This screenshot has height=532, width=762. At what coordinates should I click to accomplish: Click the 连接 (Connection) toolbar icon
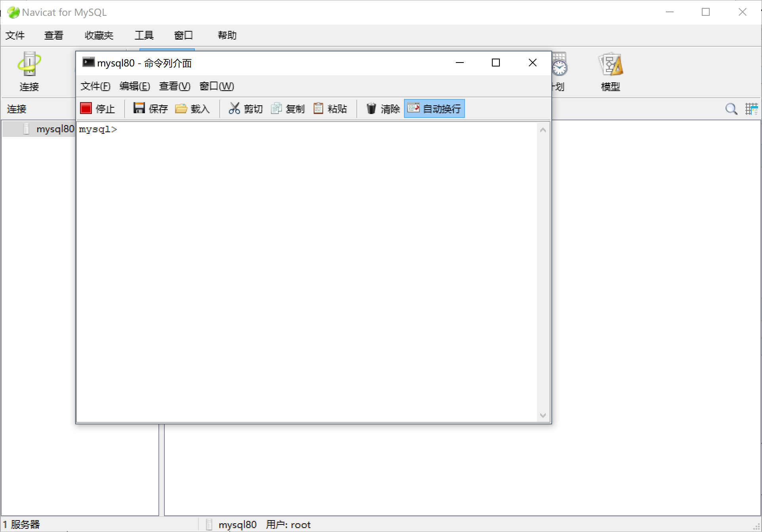(29, 71)
